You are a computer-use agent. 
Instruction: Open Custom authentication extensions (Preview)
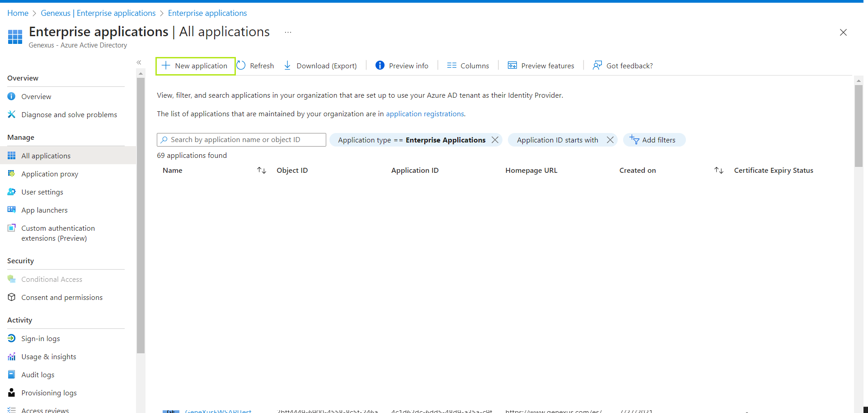[x=58, y=233]
